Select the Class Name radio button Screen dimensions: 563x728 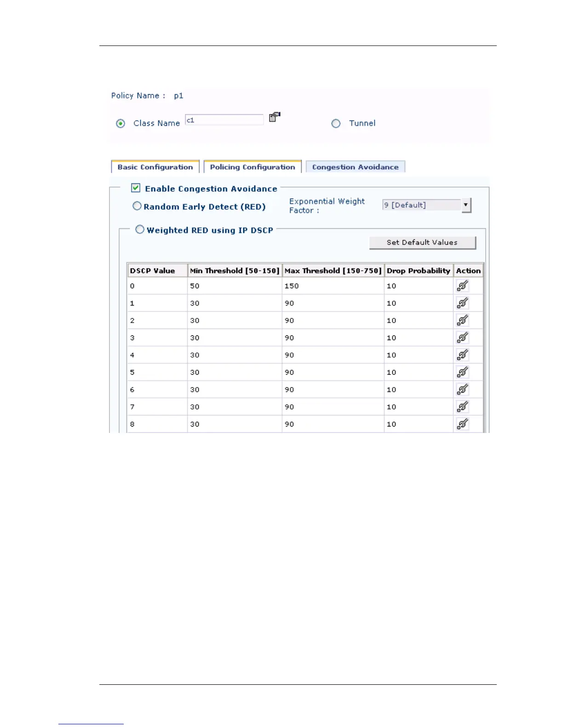coord(121,124)
